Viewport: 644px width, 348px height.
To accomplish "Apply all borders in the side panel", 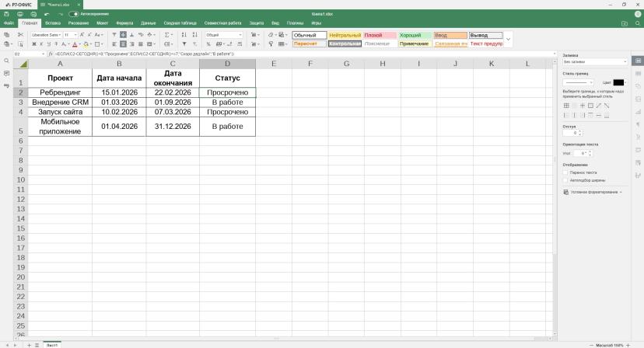I will tap(566, 106).
